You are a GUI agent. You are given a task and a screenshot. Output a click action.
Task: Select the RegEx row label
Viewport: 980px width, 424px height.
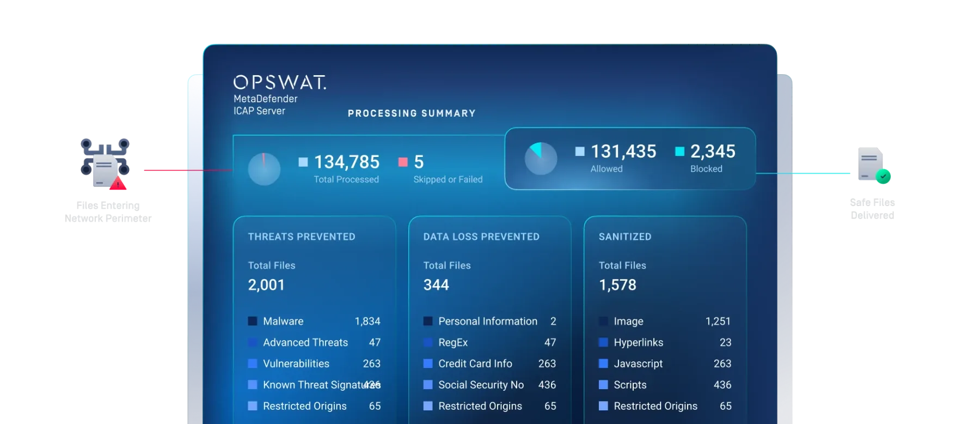click(x=453, y=342)
